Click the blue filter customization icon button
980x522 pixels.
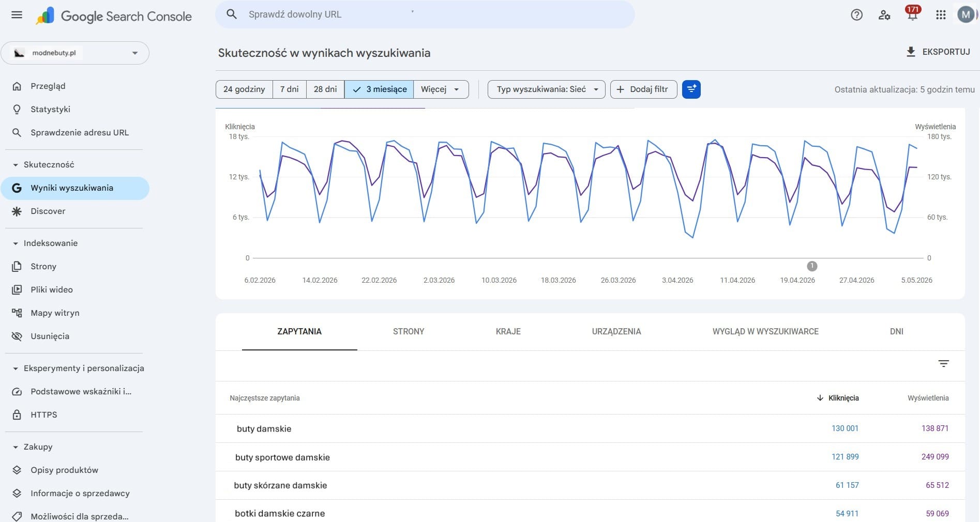(x=691, y=89)
